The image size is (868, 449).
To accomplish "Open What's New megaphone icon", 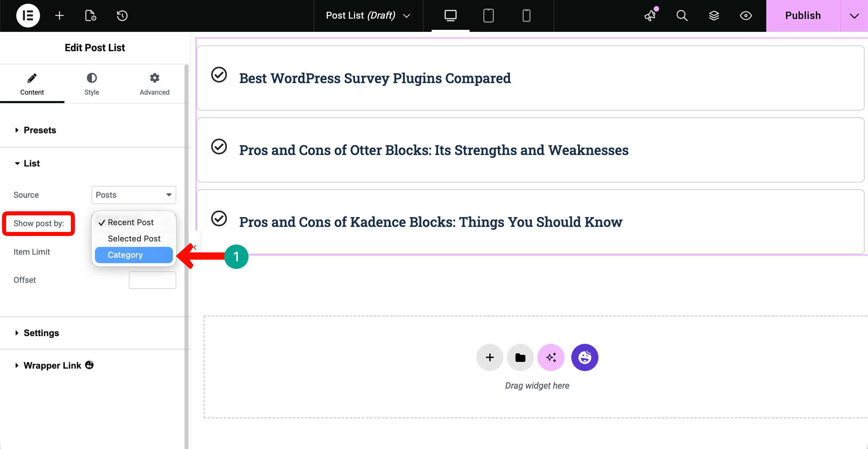I will (x=650, y=16).
